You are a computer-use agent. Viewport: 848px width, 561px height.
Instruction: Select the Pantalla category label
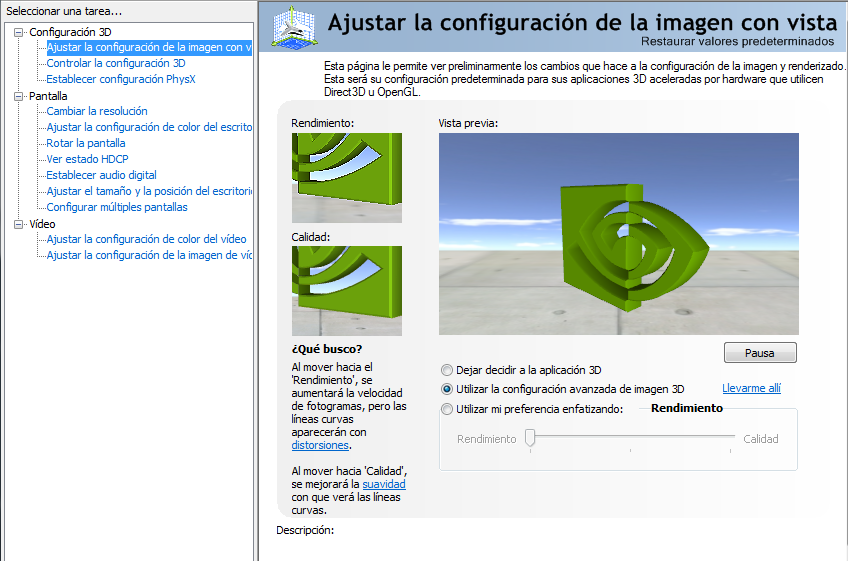pyautogui.click(x=48, y=96)
